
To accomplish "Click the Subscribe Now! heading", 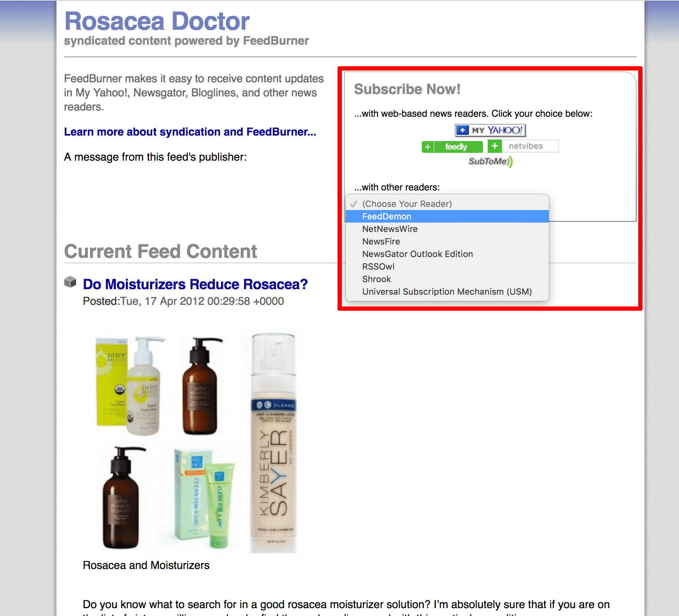I will coord(407,89).
